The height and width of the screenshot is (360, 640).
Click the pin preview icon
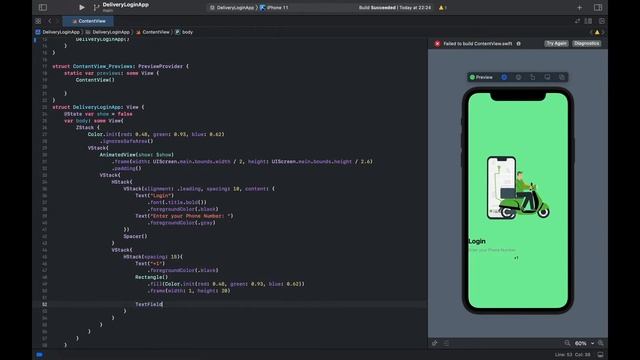coord(435,343)
